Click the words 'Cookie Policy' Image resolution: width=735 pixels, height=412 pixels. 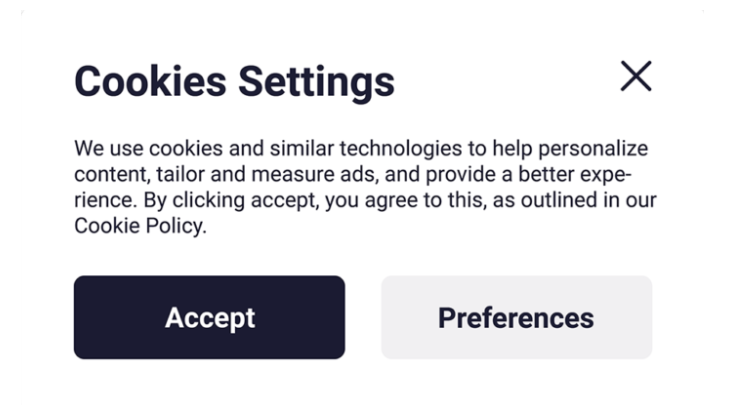(x=138, y=226)
